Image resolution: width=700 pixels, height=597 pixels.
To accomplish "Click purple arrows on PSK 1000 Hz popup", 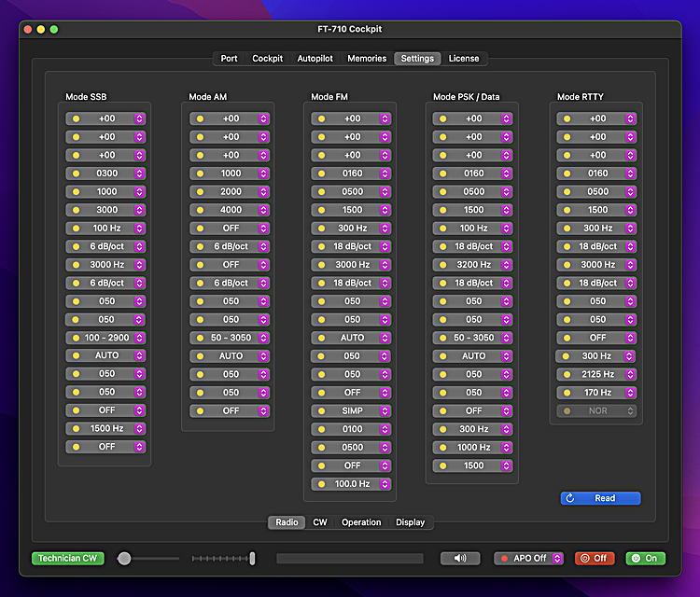I will coord(506,448).
